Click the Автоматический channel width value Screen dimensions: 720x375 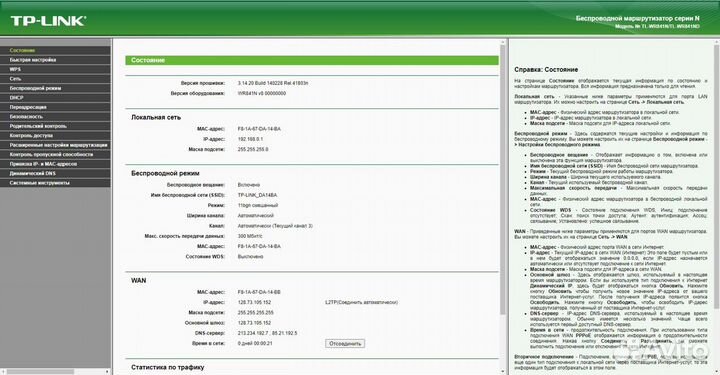255,215
